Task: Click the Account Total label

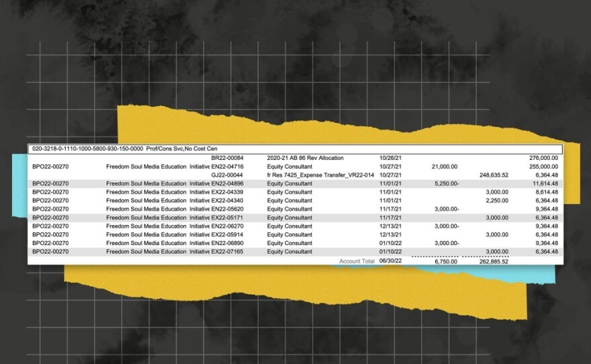Action: [x=356, y=260]
